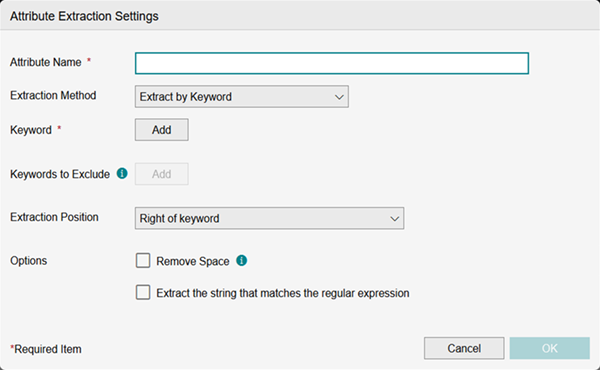
Task: Click the Extraction Method label
Action: point(53,95)
